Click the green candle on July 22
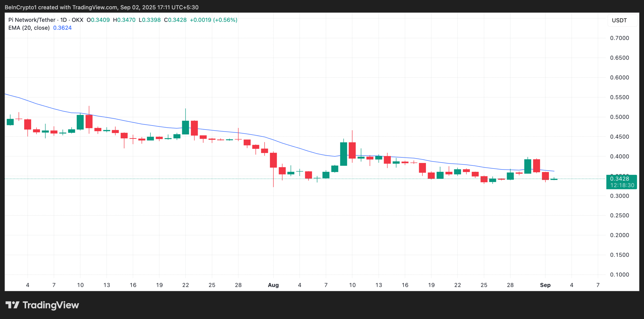644x319 pixels. point(185,128)
